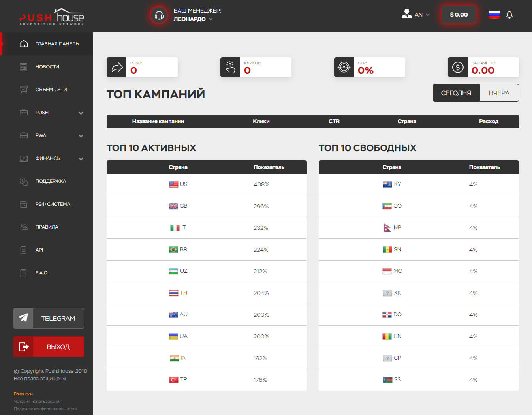
Task: Select the 192% value for IN
Action: coord(260,358)
